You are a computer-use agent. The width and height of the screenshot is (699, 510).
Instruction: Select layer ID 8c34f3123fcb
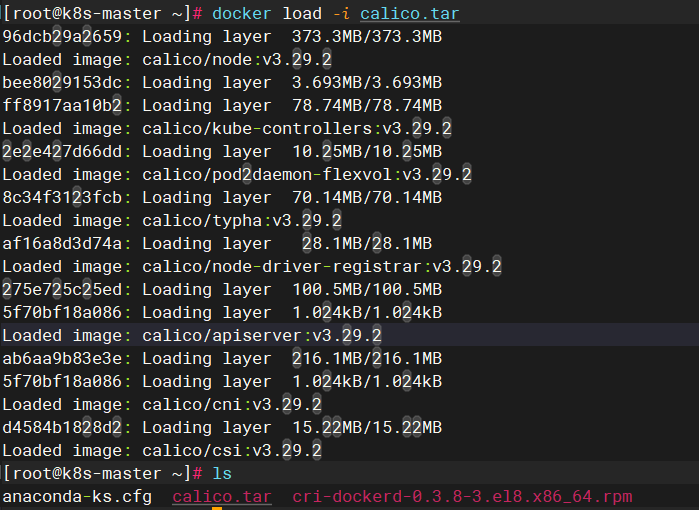[62, 197]
